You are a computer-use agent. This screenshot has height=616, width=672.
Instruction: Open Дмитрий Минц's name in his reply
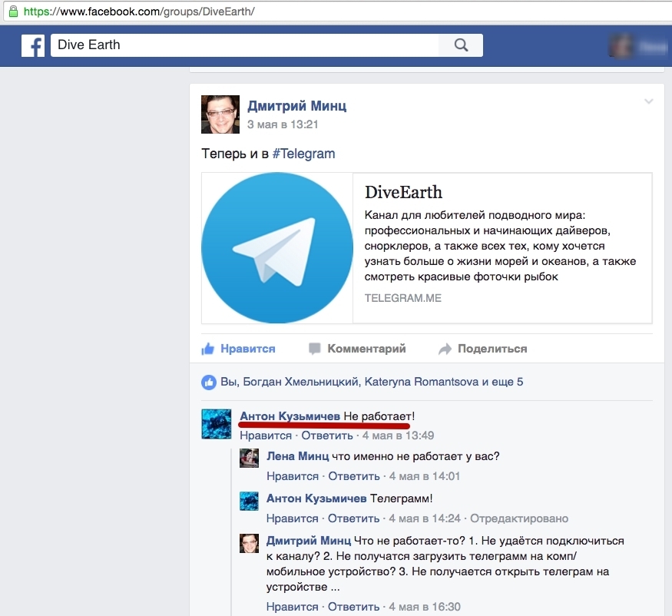pyautogui.click(x=309, y=541)
